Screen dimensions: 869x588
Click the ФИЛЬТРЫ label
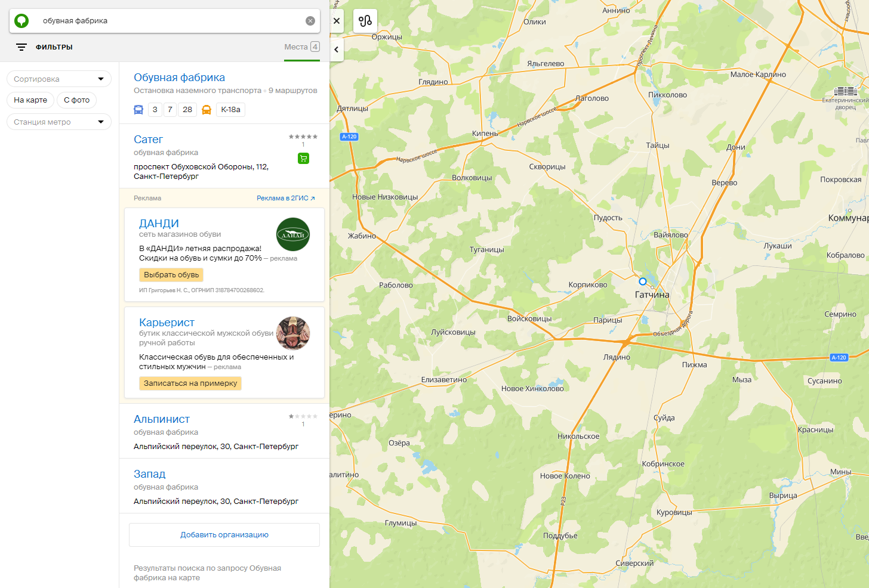tap(54, 47)
